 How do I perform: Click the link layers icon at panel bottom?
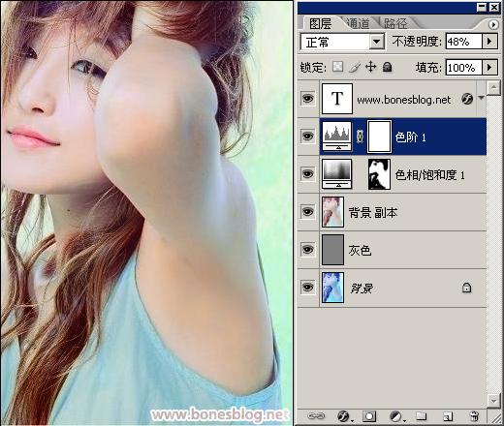pos(316,416)
